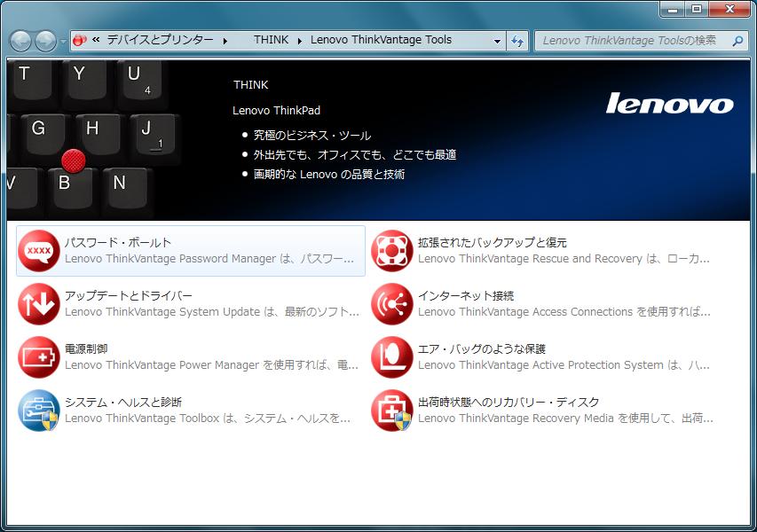Open the recent pages dropdown arrow
The image size is (757, 532).
(63, 42)
